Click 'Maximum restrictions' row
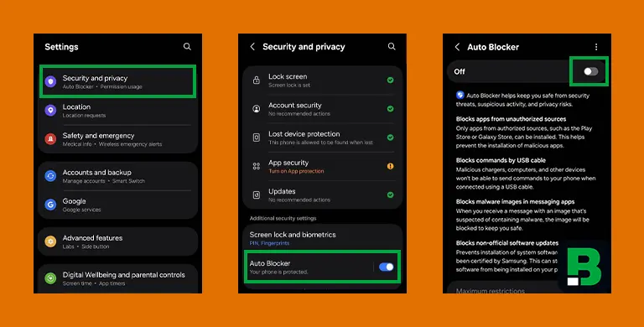This screenshot has height=327, width=644. coord(501,288)
